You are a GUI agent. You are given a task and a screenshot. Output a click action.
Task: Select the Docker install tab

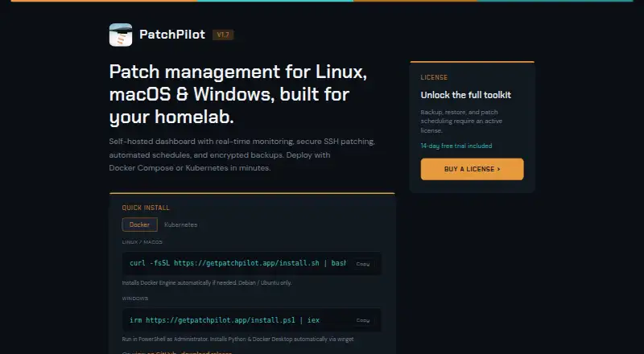coord(139,224)
